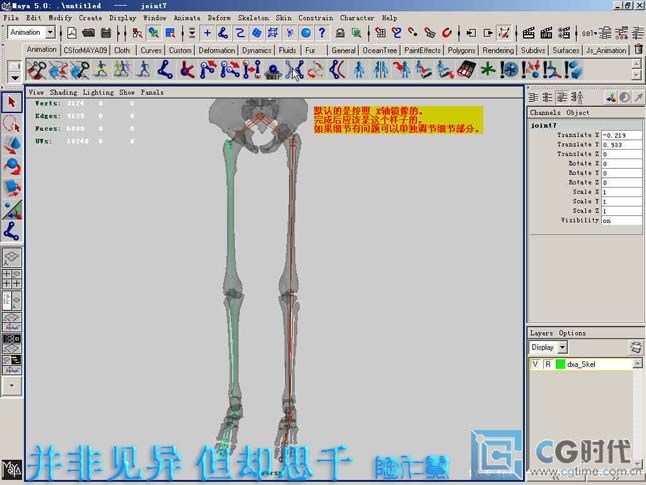Click the blue joint tool shelf icon
646x485 pixels.
click(165, 69)
